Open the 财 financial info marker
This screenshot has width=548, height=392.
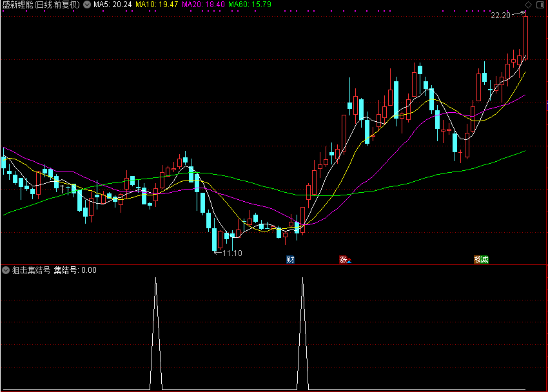[290, 260]
